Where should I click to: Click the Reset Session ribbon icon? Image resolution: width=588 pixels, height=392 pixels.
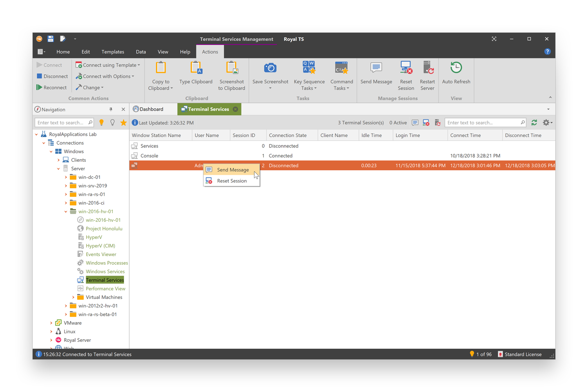[x=406, y=76]
